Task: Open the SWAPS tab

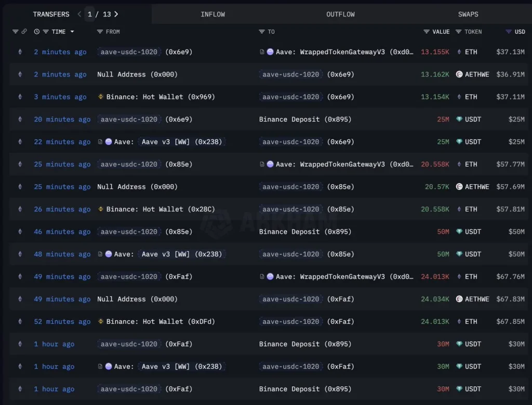Action: [x=468, y=14]
